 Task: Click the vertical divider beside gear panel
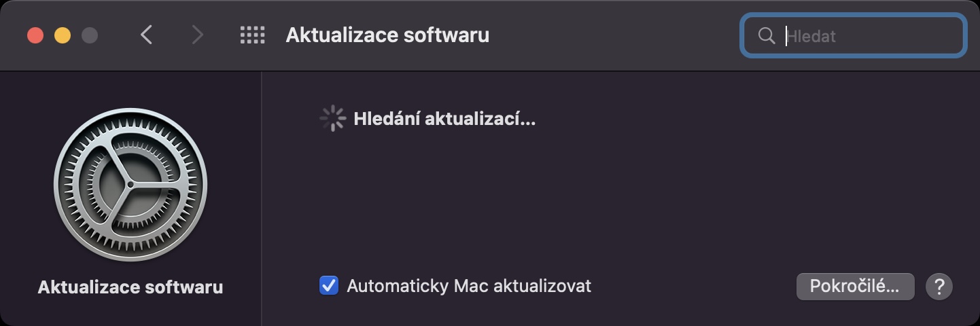coord(262,198)
